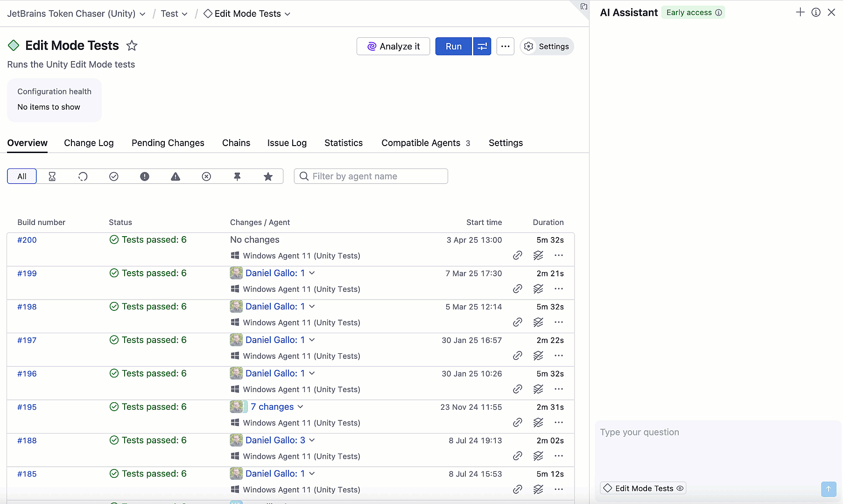Image resolution: width=843 pixels, height=504 pixels.
Task: Open the three-dots actions menu beside Run
Action: 505,46
